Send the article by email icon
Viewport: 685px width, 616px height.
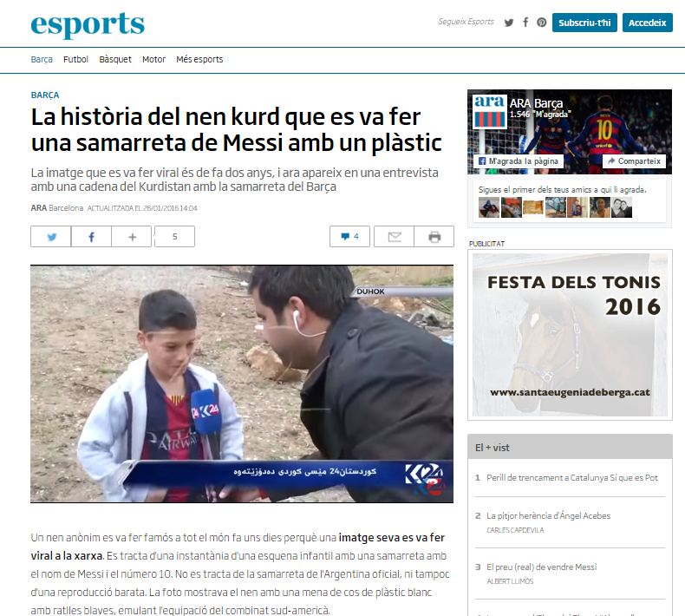pyautogui.click(x=394, y=237)
